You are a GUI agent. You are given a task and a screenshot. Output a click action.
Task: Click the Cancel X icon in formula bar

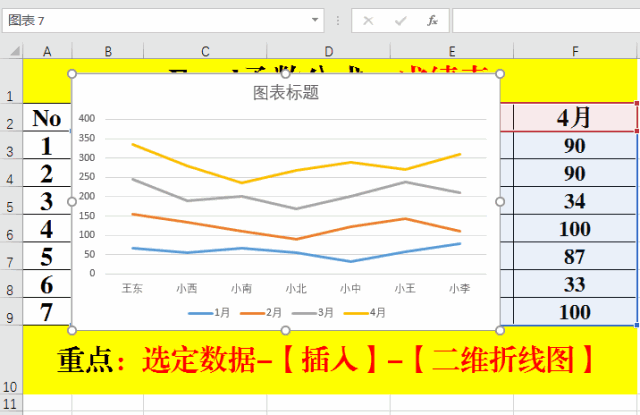click(368, 20)
